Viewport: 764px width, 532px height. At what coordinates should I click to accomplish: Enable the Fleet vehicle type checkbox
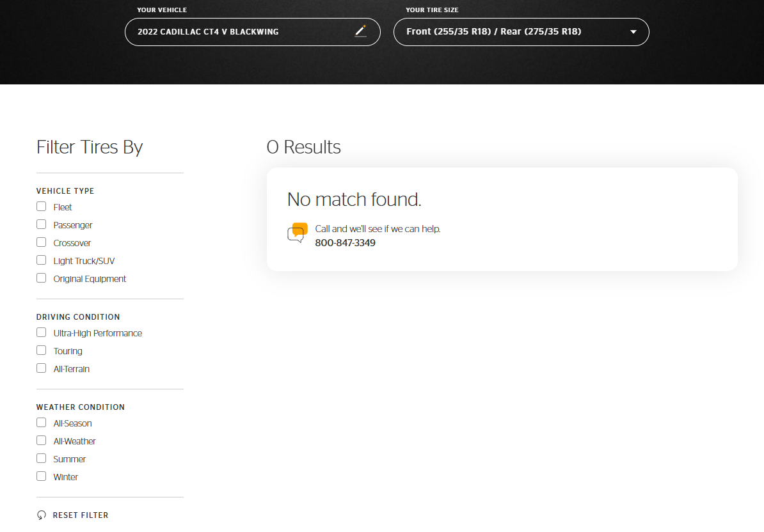(x=42, y=207)
